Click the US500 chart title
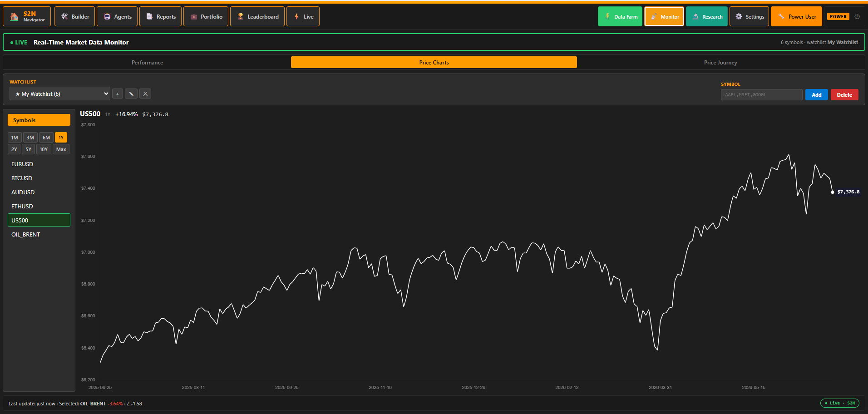Screen dimensions: 868x414 [x=90, y=114]
